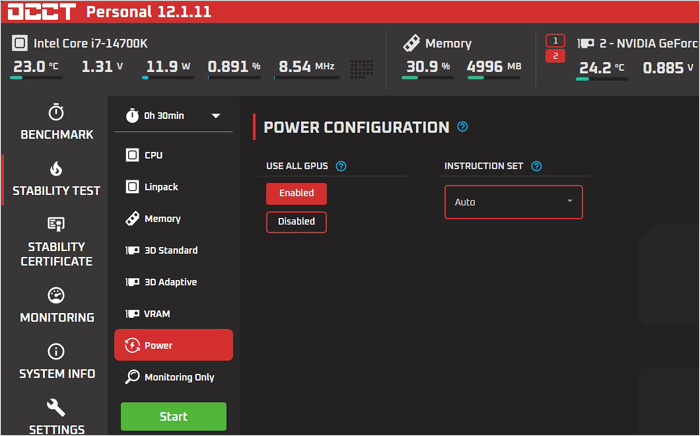The width and height of the screenshot is (700, 436).
Task: Open the System Info icon
Action: (56, 352)
